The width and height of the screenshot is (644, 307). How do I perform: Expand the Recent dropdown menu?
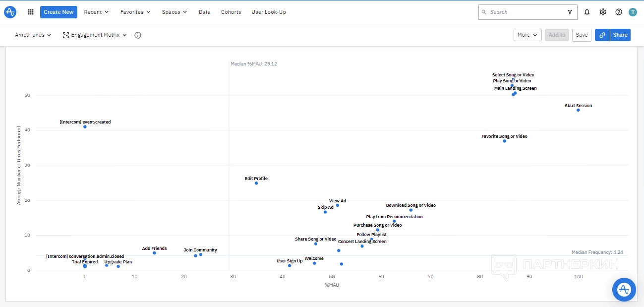pos(97,12)
